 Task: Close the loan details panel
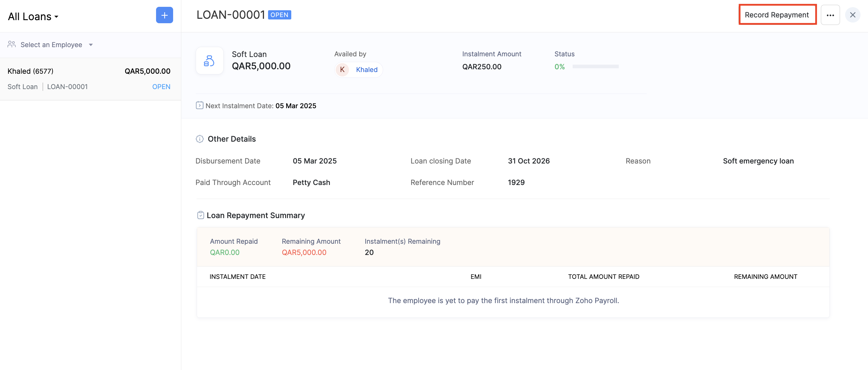[x=853, y=15]
